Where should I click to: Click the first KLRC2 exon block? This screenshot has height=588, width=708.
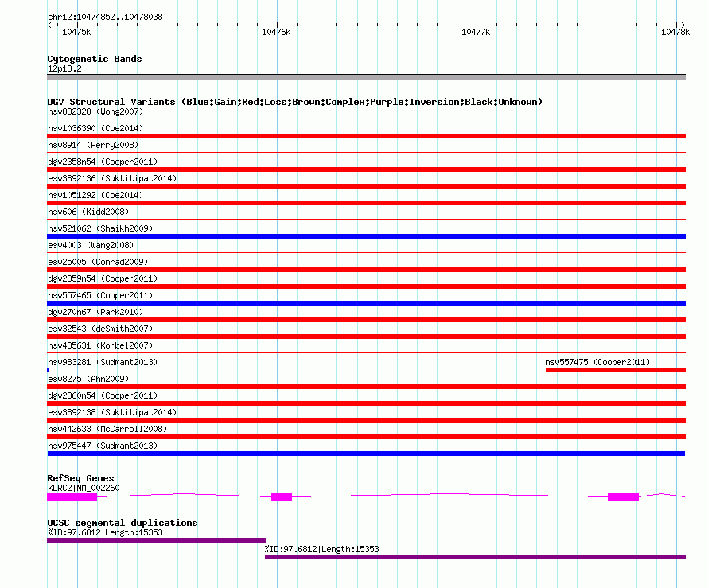(72, 497)
